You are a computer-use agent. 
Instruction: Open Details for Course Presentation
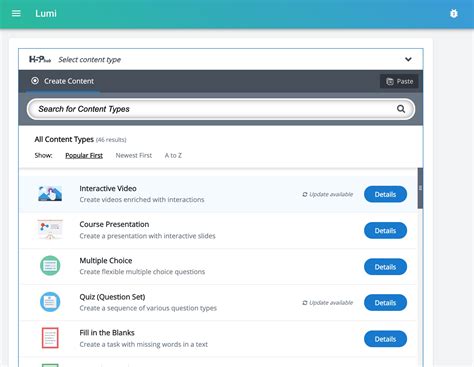(385, 231)
